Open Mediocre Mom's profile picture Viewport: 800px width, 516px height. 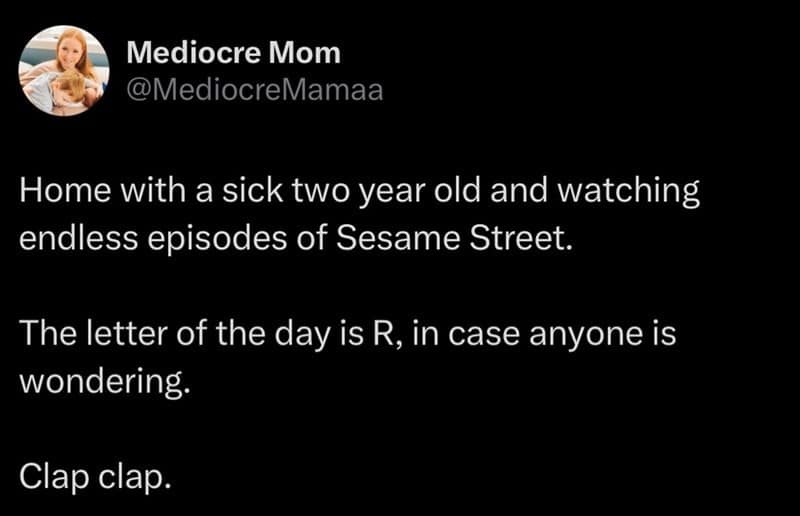click(64, 71)
